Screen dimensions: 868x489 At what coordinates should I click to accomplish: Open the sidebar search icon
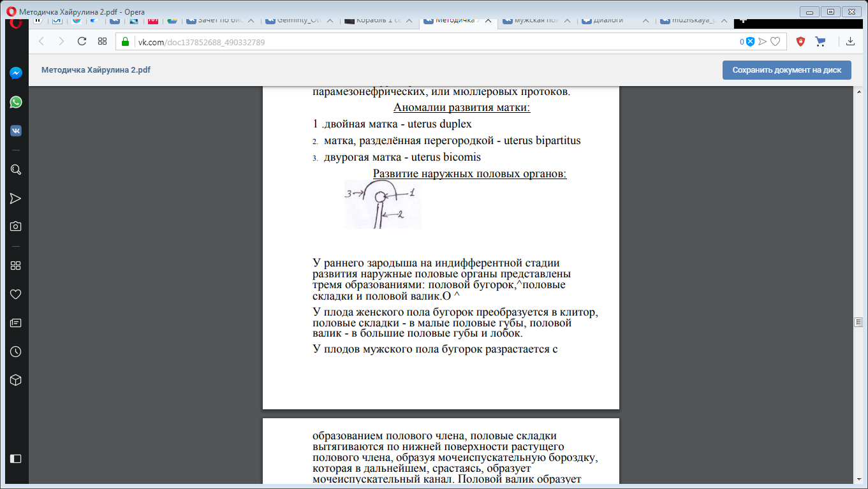pyautogui.click(x=16, y=170)
